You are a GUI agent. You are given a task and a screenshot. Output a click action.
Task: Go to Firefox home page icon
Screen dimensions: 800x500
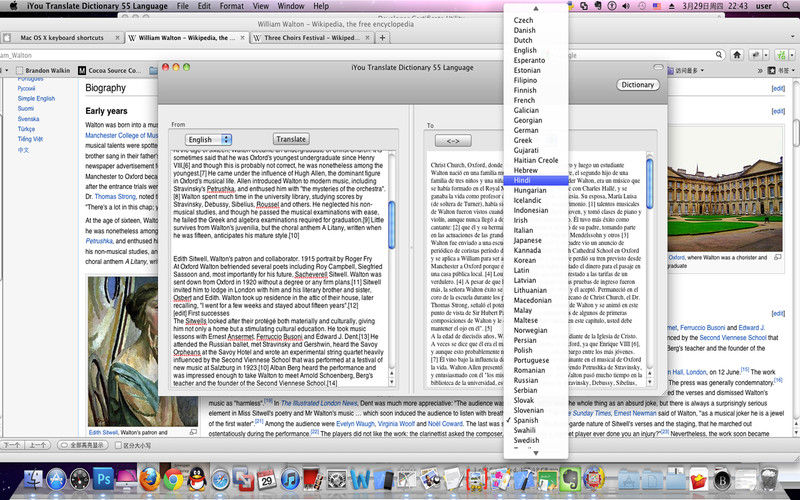[x=737, y=55]
